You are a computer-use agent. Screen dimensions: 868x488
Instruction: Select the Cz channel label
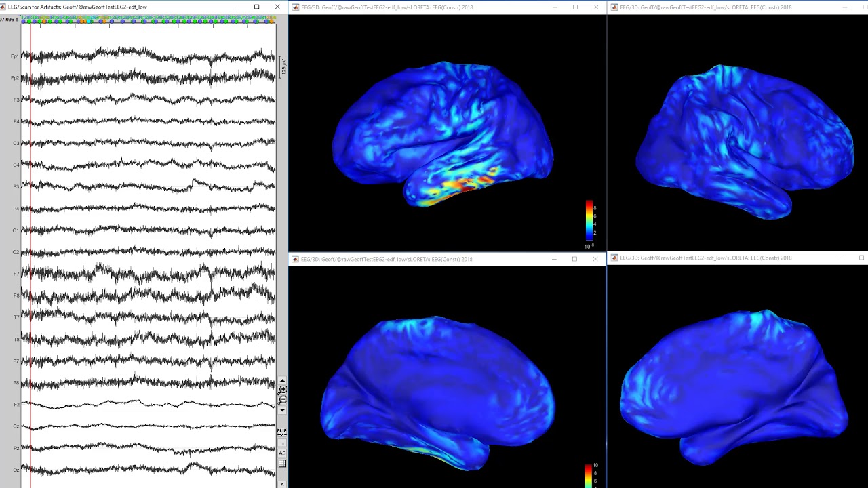click(x=16, y=426)
